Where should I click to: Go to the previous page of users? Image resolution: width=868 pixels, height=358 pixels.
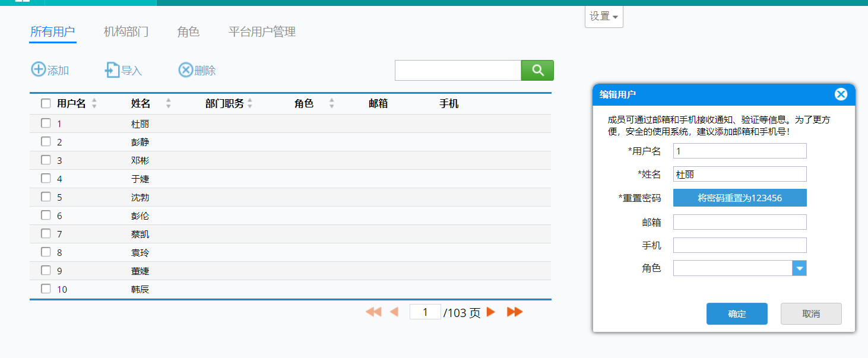(394, 312)
